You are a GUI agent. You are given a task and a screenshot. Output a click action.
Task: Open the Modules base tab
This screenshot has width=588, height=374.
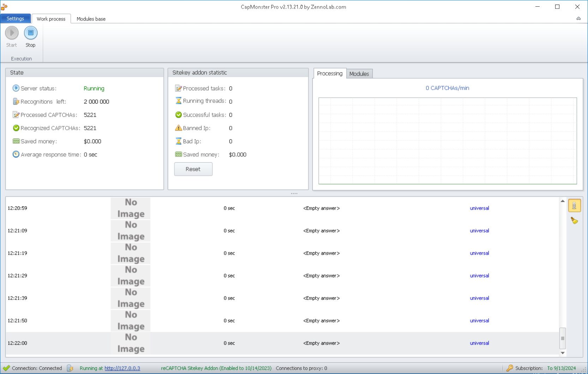pyautogui.click(x=91, y=19)
